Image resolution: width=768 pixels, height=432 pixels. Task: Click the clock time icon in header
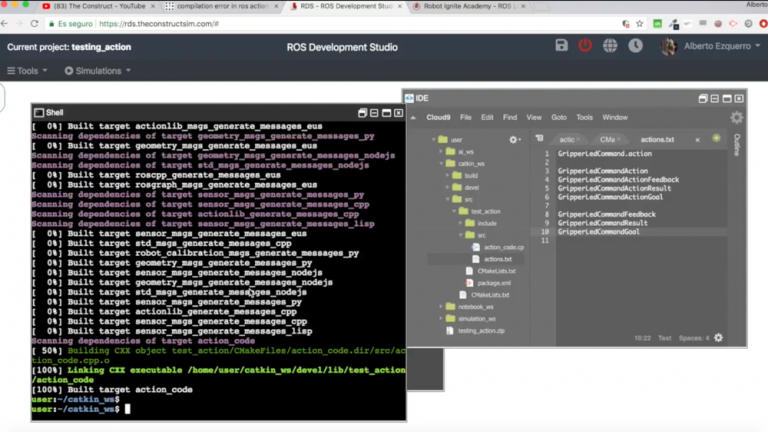click(x=636, y=46)
